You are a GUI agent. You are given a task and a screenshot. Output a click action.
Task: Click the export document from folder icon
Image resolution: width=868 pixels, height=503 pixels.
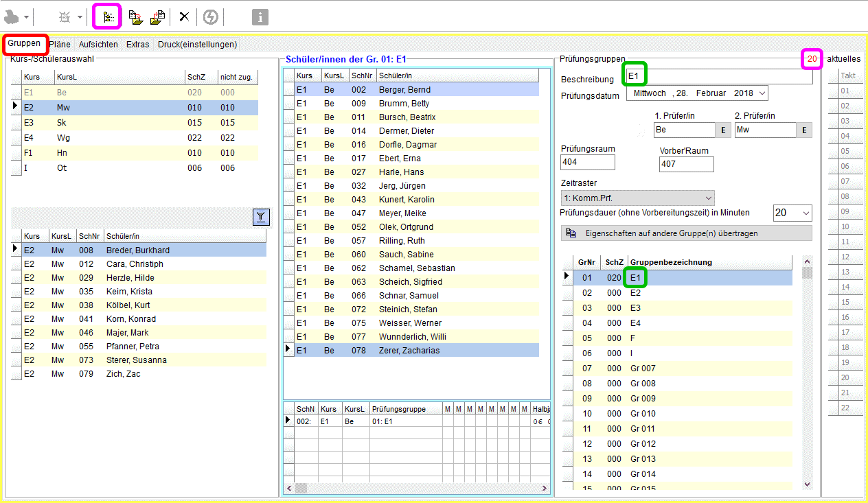coord(157,17)
